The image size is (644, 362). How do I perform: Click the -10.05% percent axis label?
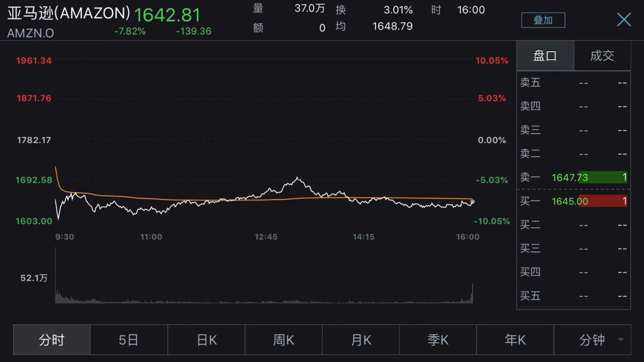click(492, 221)
